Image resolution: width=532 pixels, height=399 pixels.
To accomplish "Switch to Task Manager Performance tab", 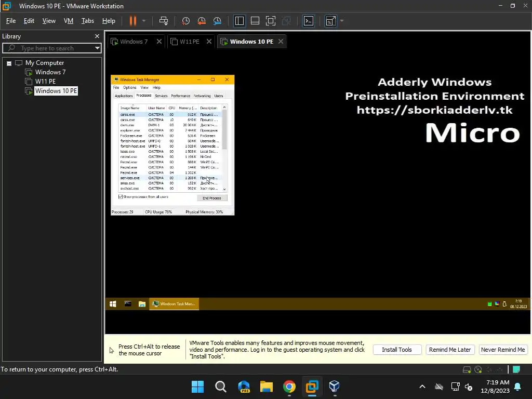I will (x=180, y=96).
